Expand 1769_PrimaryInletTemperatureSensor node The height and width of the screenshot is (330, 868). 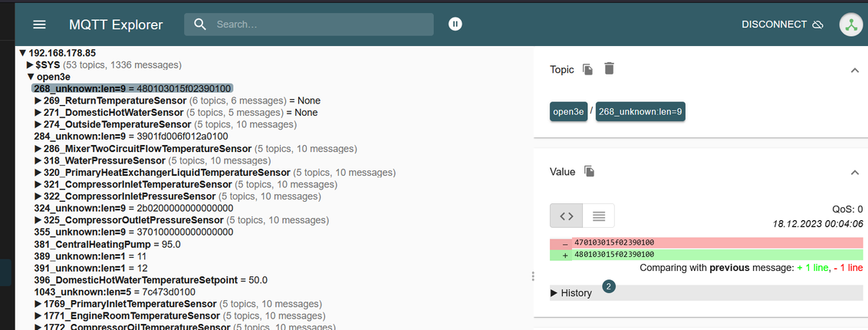click(x=38, y=304)
